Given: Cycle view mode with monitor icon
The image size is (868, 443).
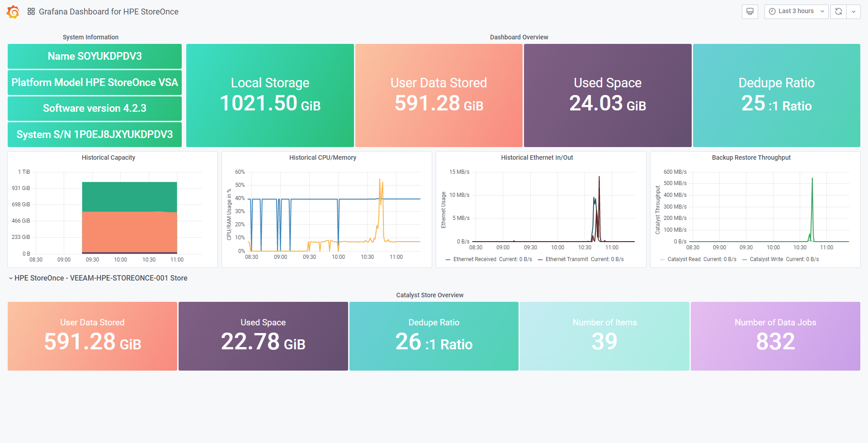Looking at the screenshot, I should coord(750,12).
